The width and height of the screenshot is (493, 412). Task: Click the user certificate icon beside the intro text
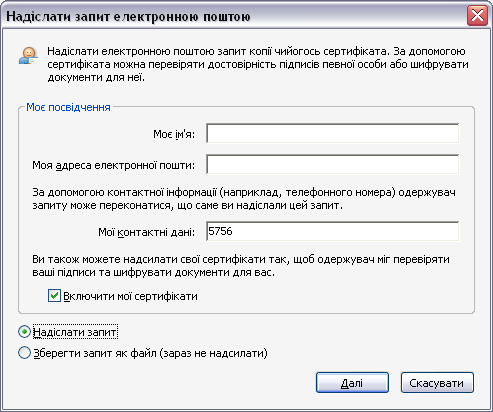(28, 55)
